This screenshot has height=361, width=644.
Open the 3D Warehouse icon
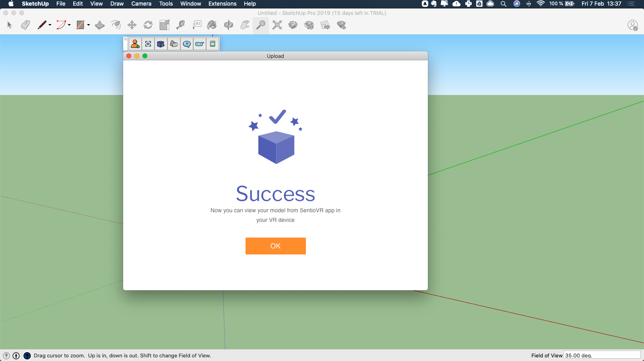tap(293, 25)
